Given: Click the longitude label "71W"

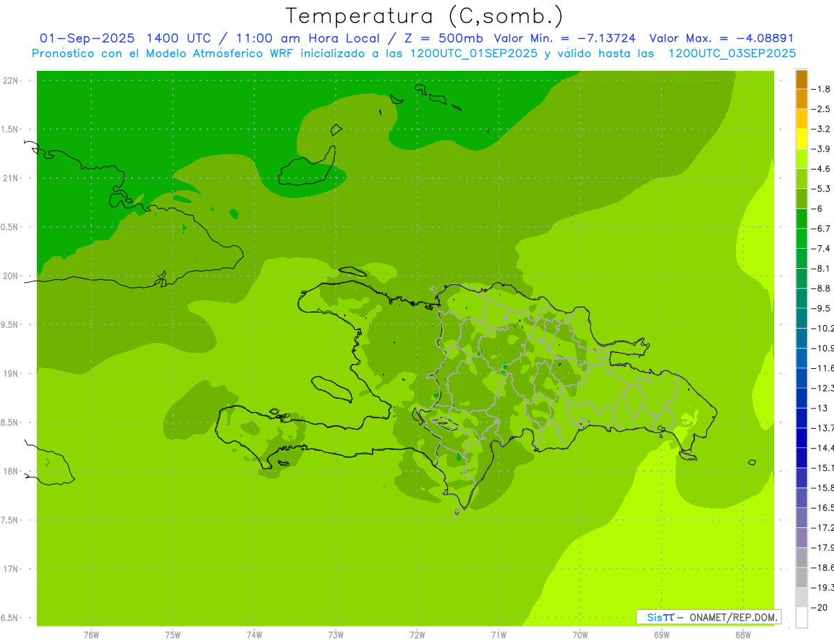Looking at the screenshot, I should click(x=498, y=634).
